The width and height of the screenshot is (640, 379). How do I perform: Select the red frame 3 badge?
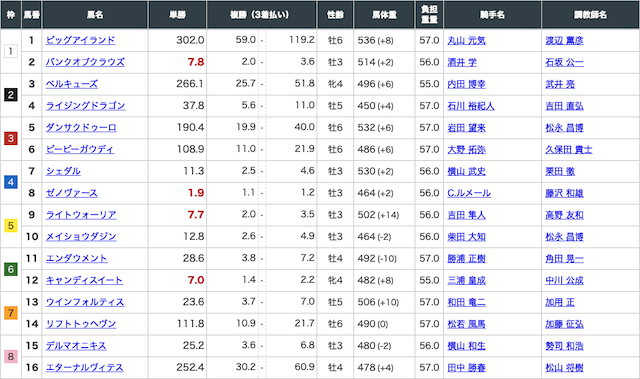11,138
